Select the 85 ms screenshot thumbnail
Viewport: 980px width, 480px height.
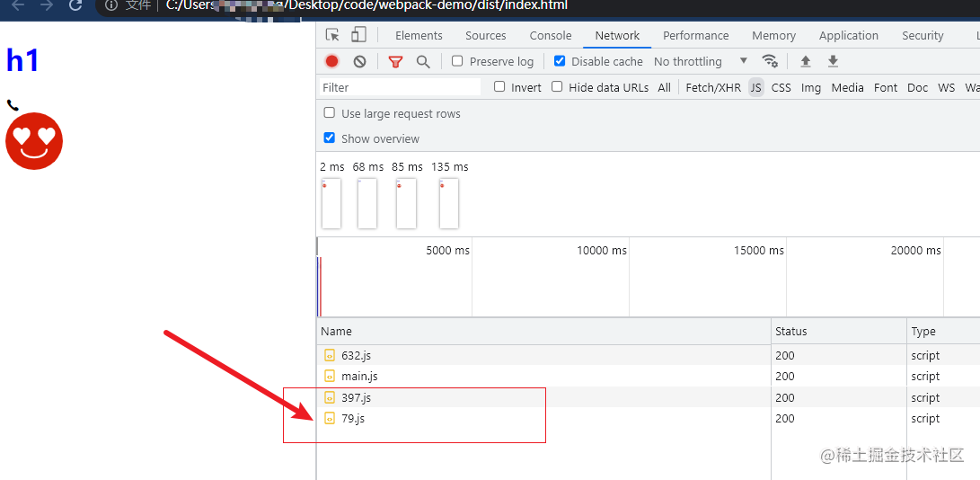[x=406, y=203]
